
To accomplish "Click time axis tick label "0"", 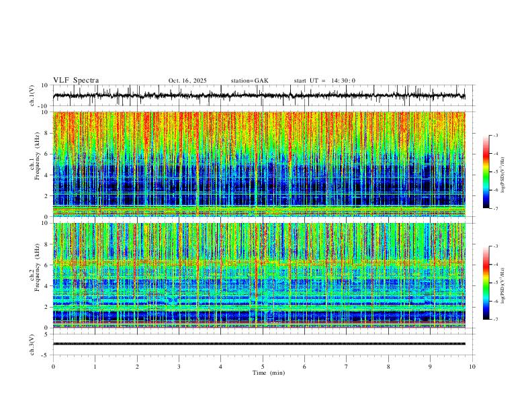I will 53,367.
